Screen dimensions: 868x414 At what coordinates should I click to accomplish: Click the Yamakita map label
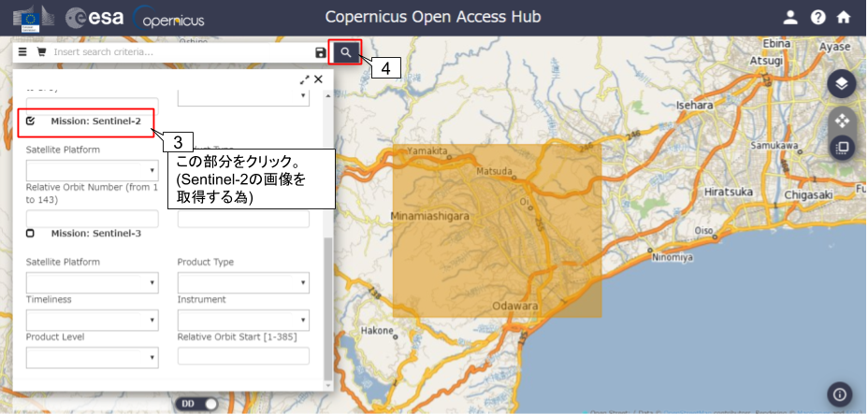tap(426, 150)
